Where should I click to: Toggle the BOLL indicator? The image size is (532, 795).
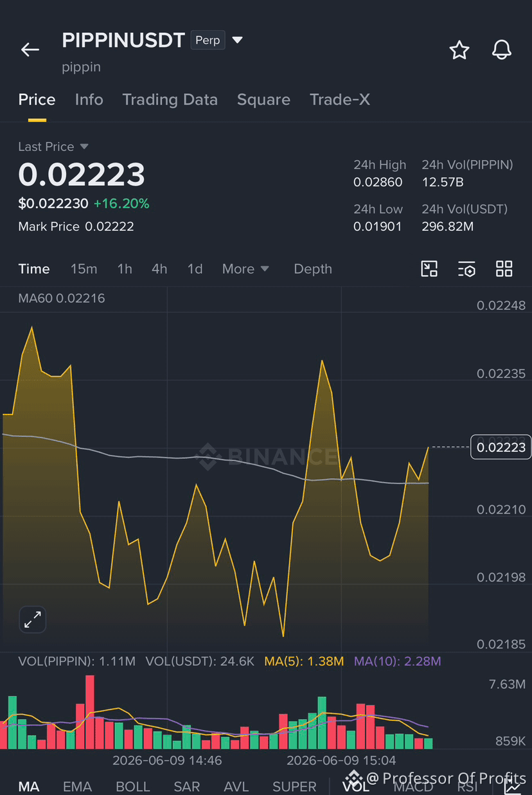pyautogui.click(x=133, y=787)
